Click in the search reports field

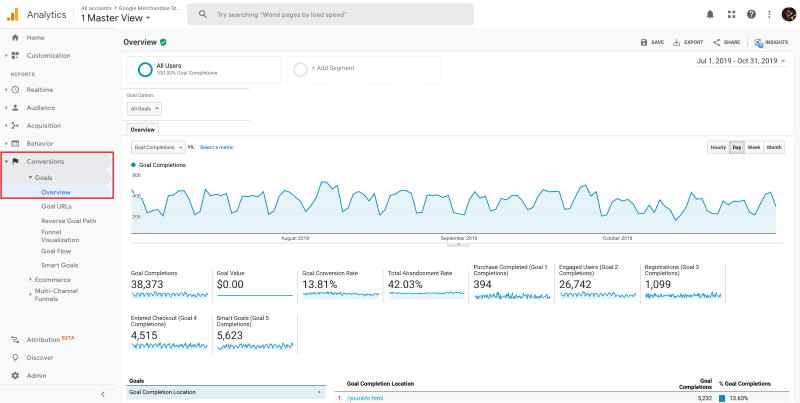[330, 14]
